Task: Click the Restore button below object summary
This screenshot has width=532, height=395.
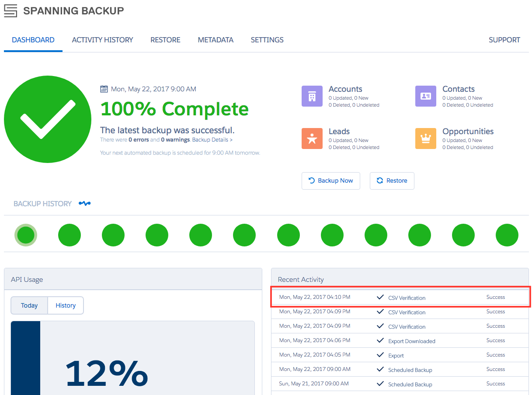Action: pos(392,180)
